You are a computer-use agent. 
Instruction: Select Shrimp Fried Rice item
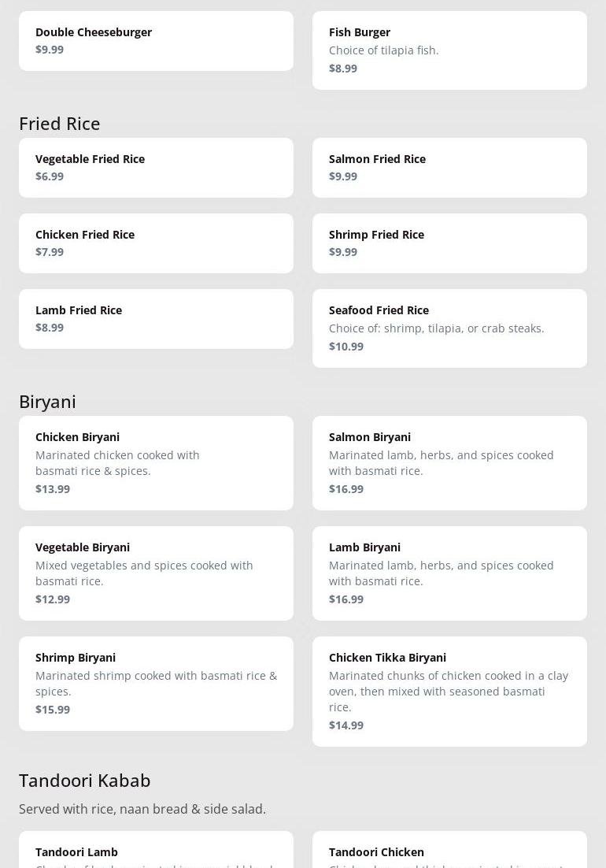(x=449, y=243)
